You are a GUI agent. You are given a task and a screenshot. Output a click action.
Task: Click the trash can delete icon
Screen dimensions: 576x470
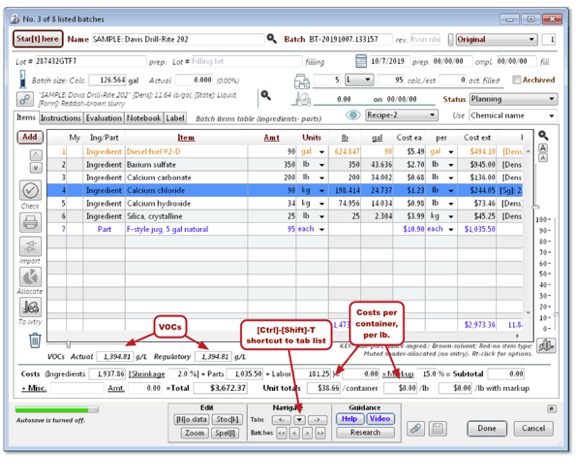click(x=35, y=340)
